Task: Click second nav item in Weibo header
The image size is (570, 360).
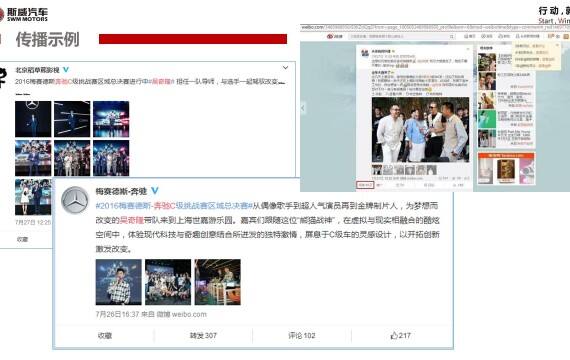Action: point(487,36)
